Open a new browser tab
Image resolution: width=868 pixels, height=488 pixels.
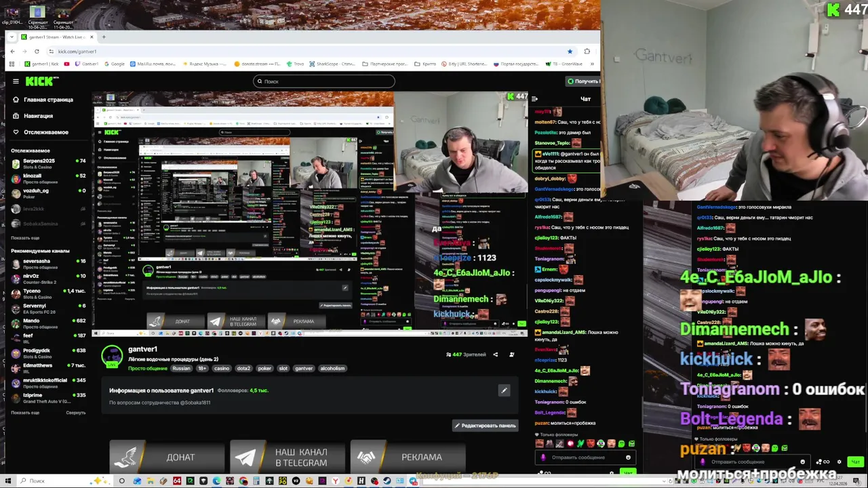(x=104, y=37)
